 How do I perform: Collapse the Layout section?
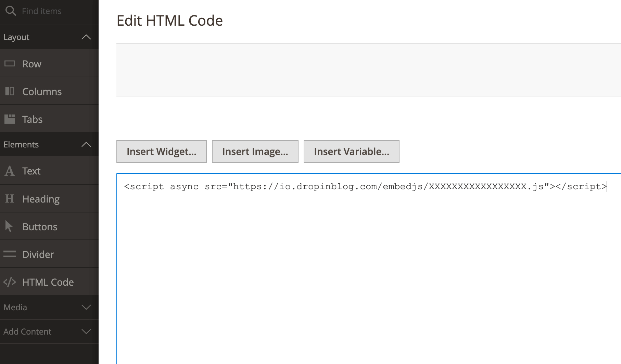tap(86, 37)
